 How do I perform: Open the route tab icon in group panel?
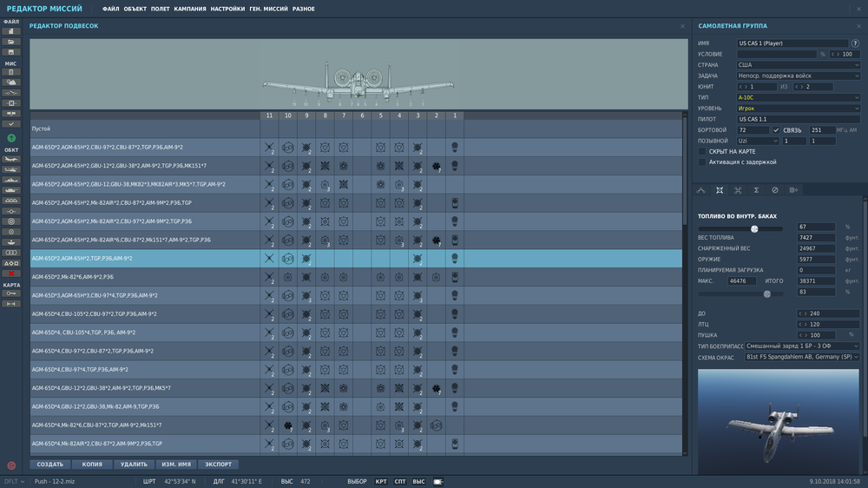[x=700, y=190]
